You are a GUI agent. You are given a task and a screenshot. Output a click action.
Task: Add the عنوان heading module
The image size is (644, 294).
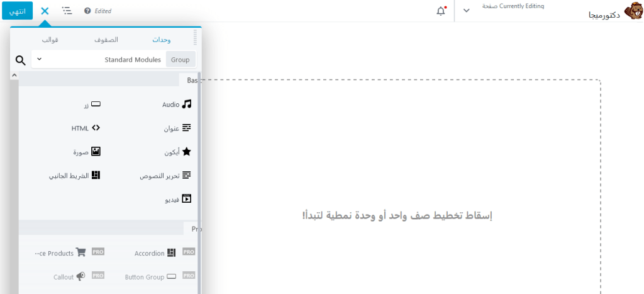[x=177, y=128]
